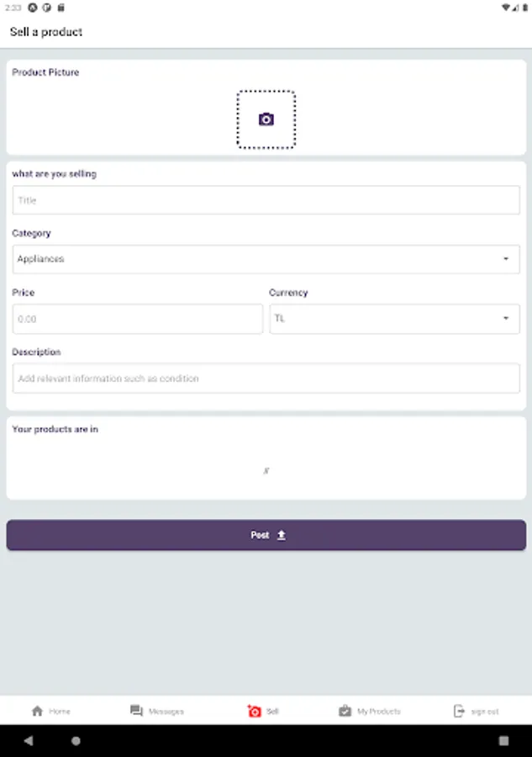Viewport: 532px width, 757px height.
Task: Open the Messages chat bubble icon
Action: (136, 711)
